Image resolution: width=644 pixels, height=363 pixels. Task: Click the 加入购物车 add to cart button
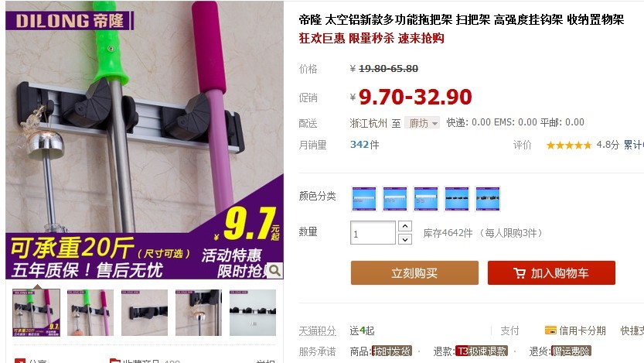click(551, 273)
